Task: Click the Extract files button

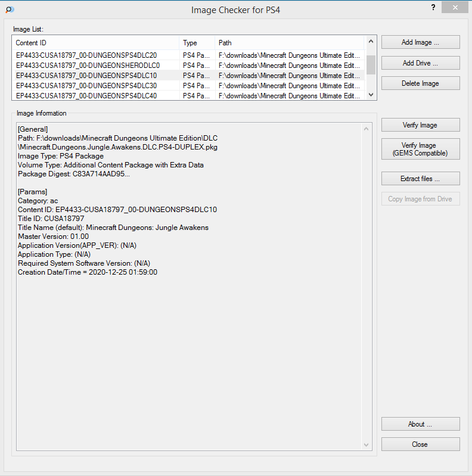Action: coord(420,179)
